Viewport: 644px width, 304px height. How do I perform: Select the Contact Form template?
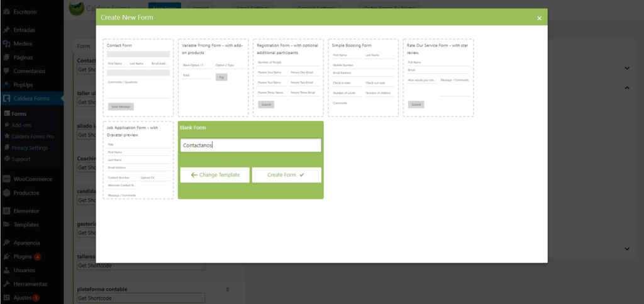tap(138, 77)
